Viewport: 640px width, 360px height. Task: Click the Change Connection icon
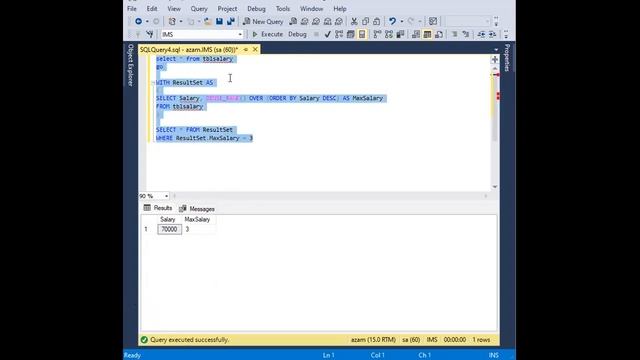[x=149, y=34]
